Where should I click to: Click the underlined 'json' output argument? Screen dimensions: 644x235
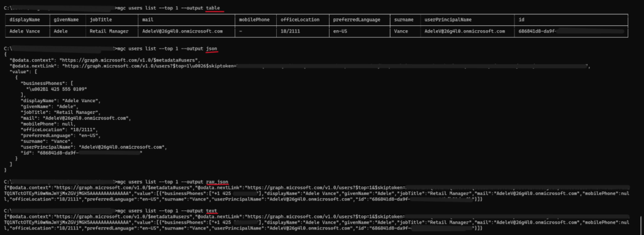click(x=211, y=49)
